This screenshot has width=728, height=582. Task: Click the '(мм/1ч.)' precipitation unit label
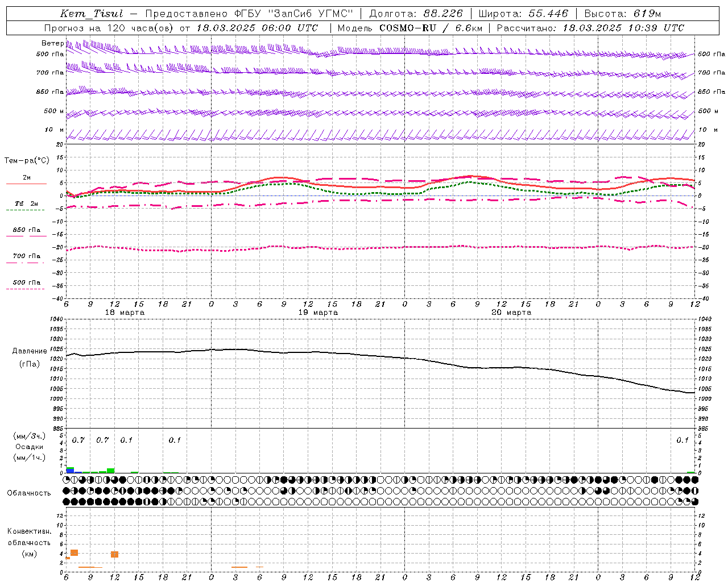(28, 458)
